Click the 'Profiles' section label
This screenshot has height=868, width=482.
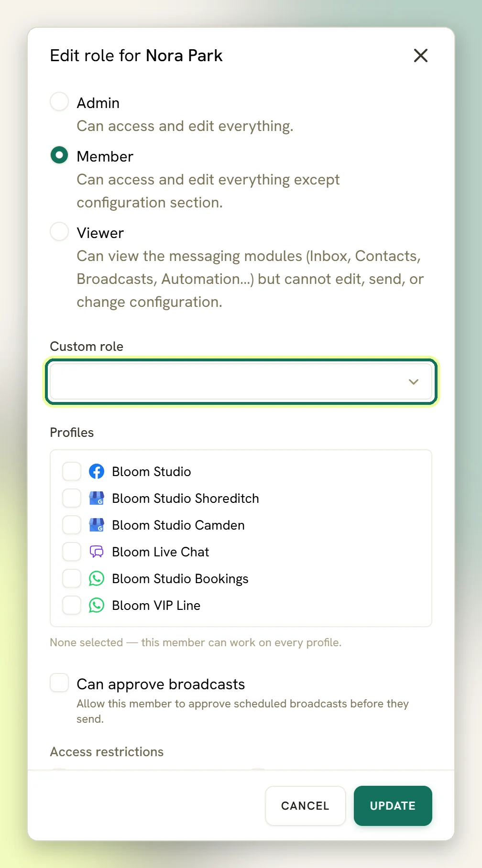tap(72, 432)
